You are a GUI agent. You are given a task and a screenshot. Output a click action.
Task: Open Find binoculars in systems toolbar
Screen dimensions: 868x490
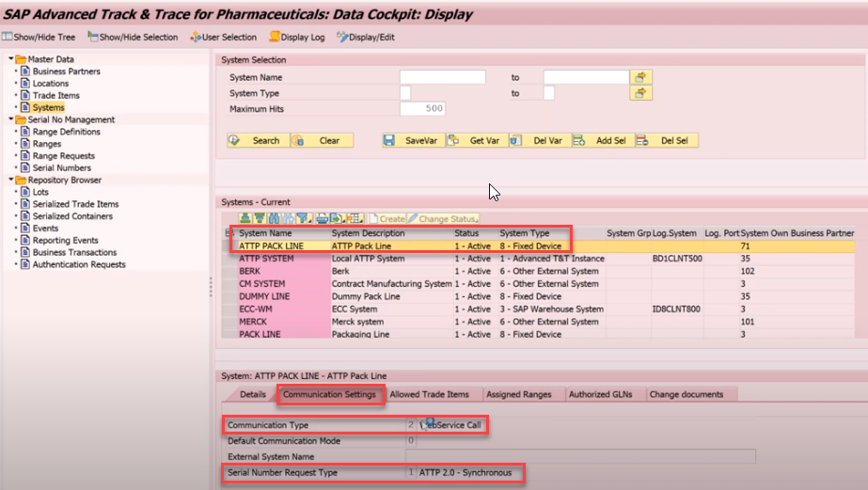point(274,219)
